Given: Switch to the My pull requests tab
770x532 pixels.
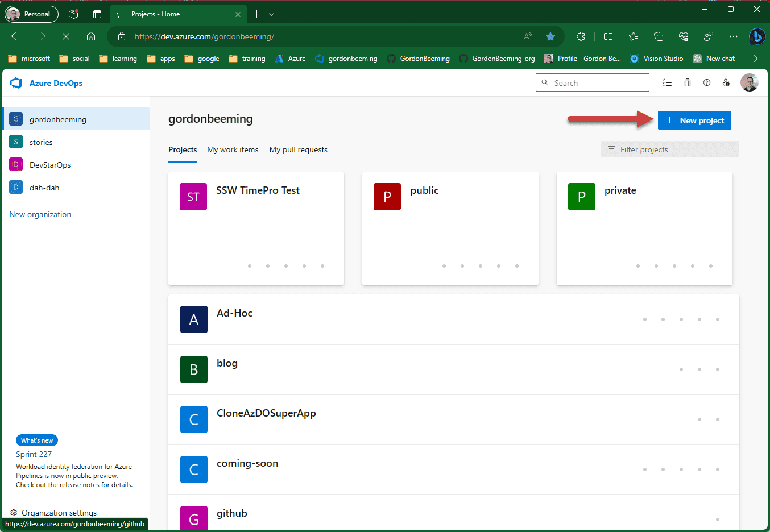Looking at the screenshot, I should click(298, 150).
